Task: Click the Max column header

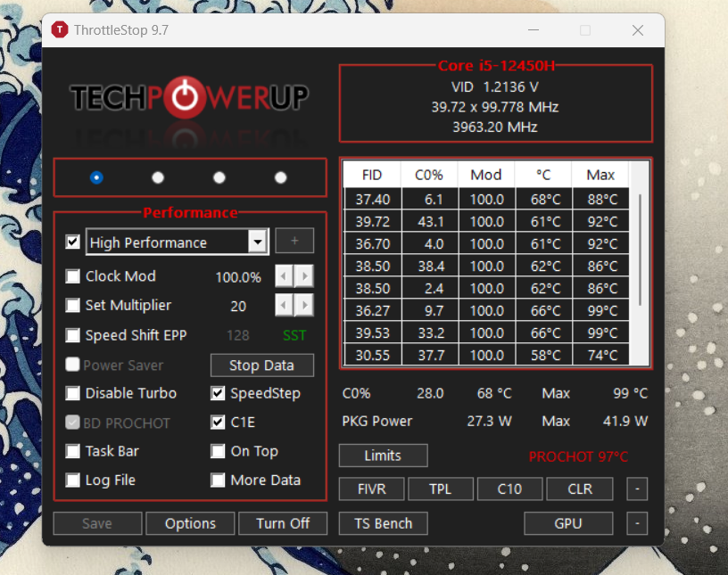Action: pos(600,175)
